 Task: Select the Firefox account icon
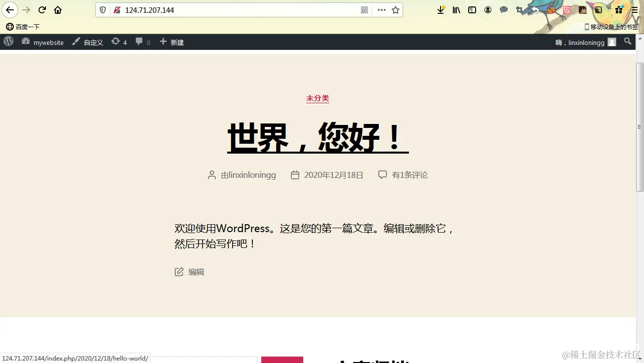click(487, 10)
